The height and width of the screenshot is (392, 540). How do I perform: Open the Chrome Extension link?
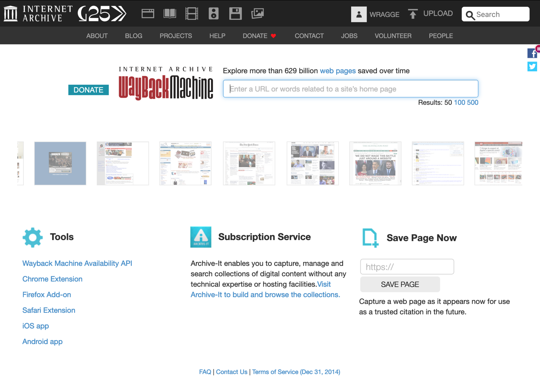52,279
